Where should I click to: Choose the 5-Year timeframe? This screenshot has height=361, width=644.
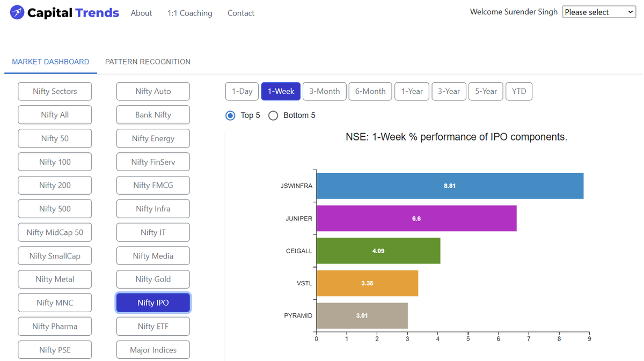click(x=486, y=91)
